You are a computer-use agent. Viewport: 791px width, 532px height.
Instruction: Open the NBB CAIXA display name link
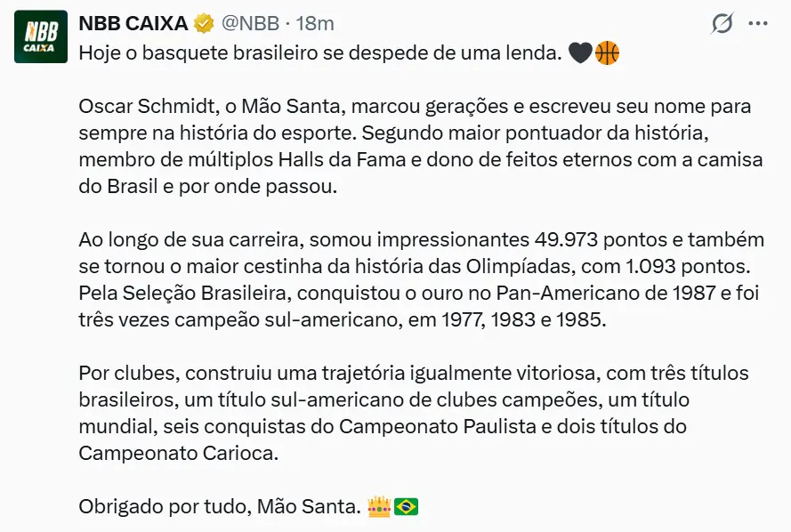tap(134, 23)
